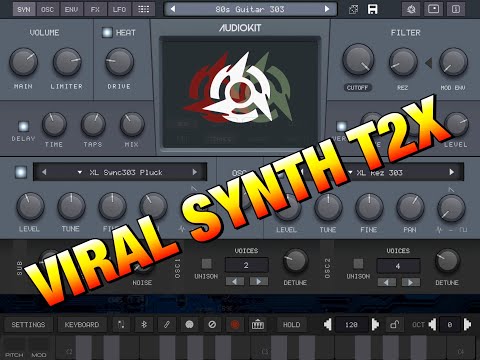
Task: Click the delay TAPS knob
Action: (x=93, y=124)
